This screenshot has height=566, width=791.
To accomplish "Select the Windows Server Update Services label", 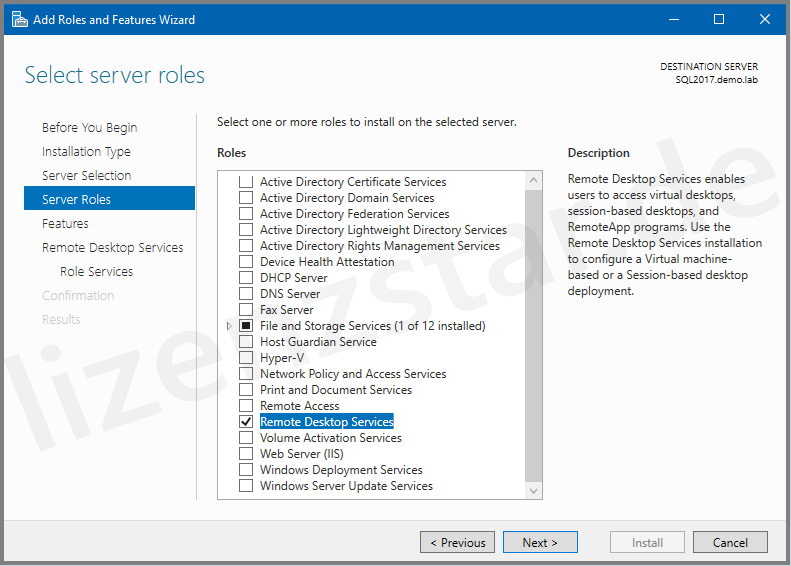I will click(346, 486).
